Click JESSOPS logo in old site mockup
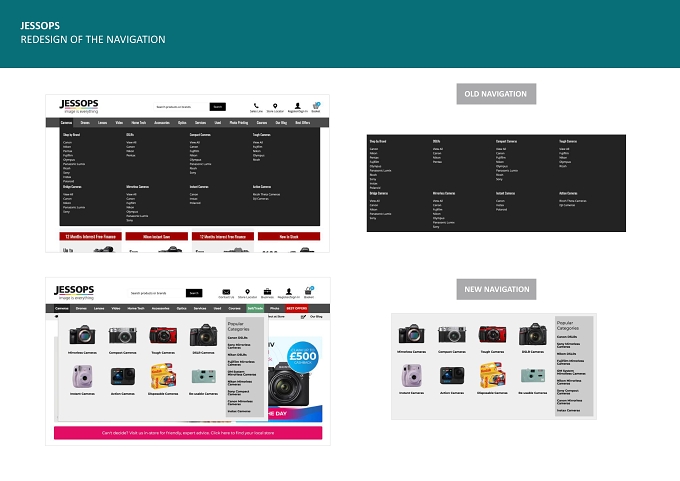Screen dimensions: 680x481 coord(78,106)
